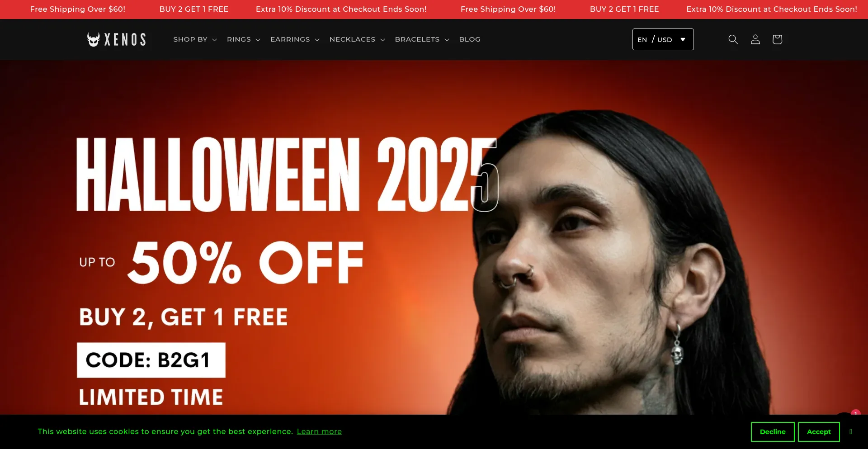The width and height of the screenshot is (868, 449).
Task: Go to the Blog page
Action: click(x=470, y=39)
